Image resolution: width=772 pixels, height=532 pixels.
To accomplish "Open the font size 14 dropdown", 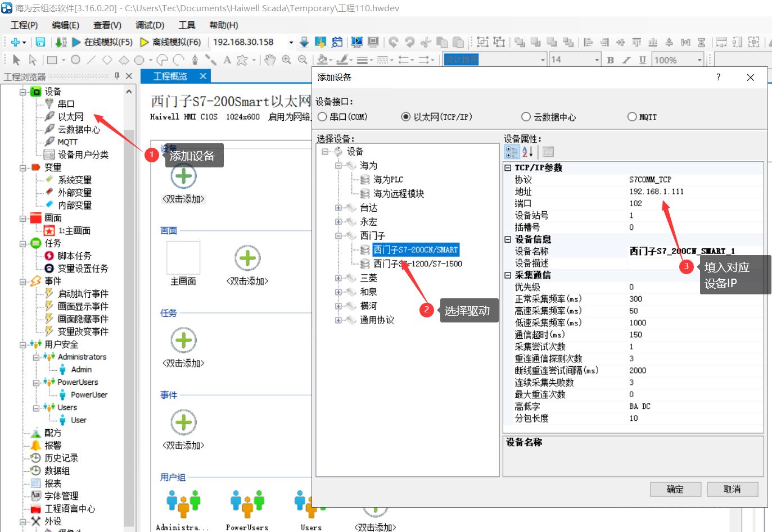I will tap(597, 60).
